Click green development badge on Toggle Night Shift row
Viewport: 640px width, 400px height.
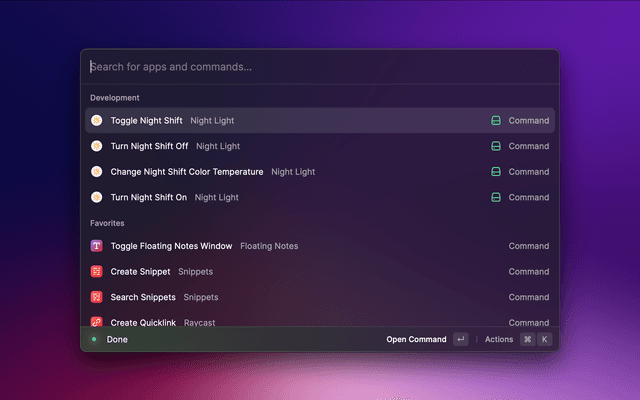click(495, 121)
